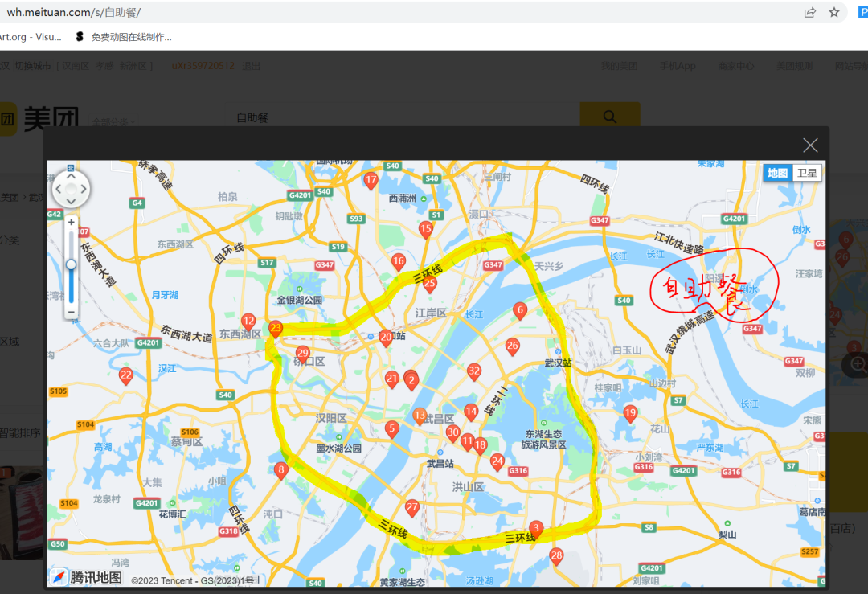Click map marker number 17

click(x=371, y=181)
